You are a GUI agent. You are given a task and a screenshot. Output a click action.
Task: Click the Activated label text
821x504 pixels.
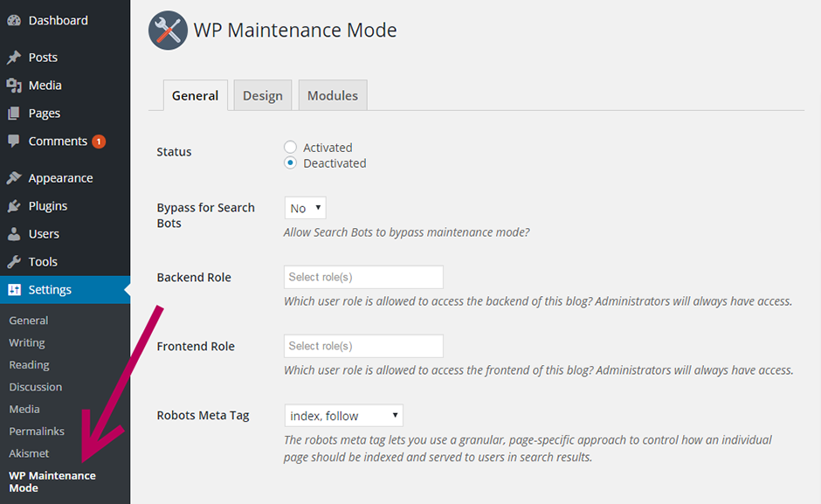pyautogui.click(x=328, y=148)
